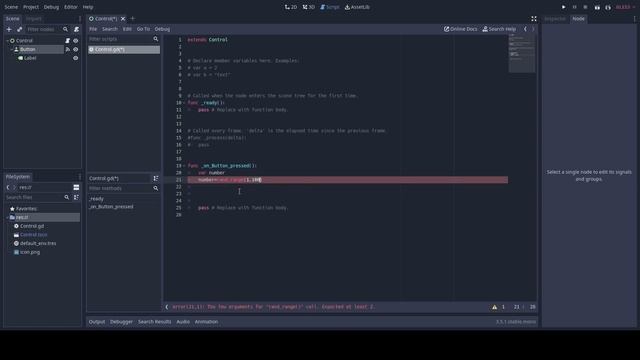Attach script icon in Scene dock toolbar

(76, 29)
